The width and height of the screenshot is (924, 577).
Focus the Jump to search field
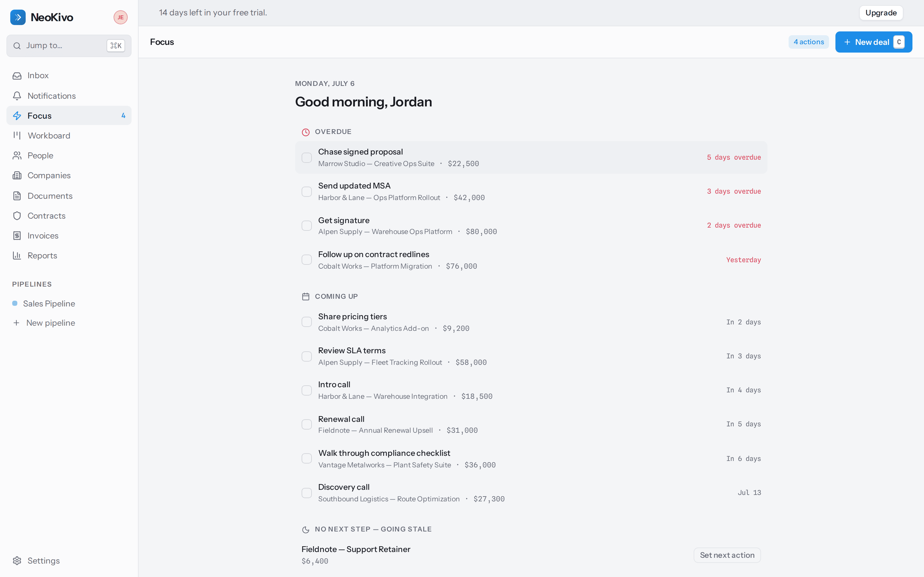pyautogui.click(x=69, y=46)
